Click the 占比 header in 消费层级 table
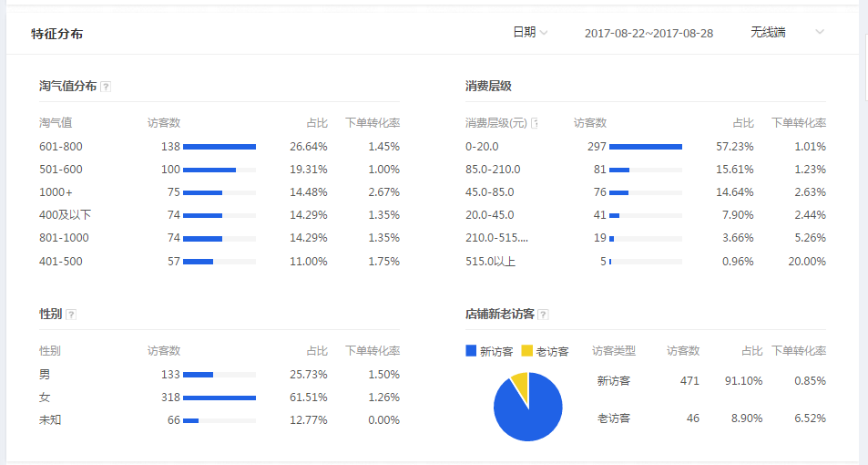868x465 pixels. point(743,123)
